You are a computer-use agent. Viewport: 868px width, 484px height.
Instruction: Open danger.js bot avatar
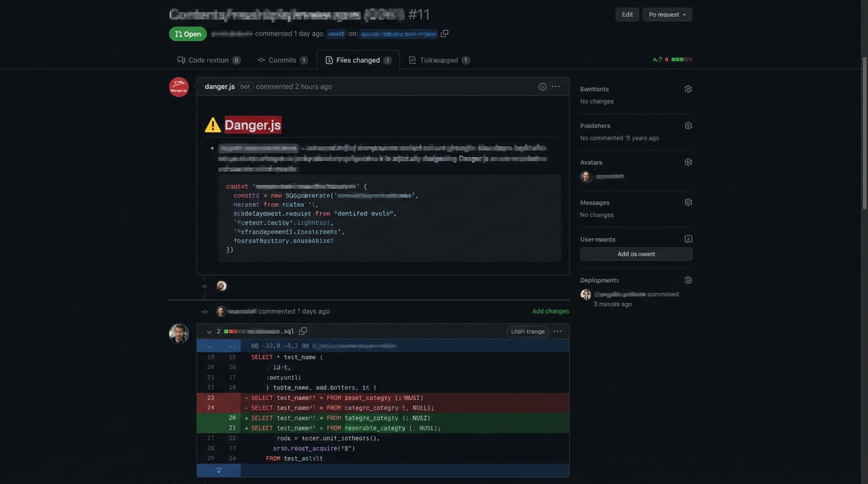click(x=179, y=87)
